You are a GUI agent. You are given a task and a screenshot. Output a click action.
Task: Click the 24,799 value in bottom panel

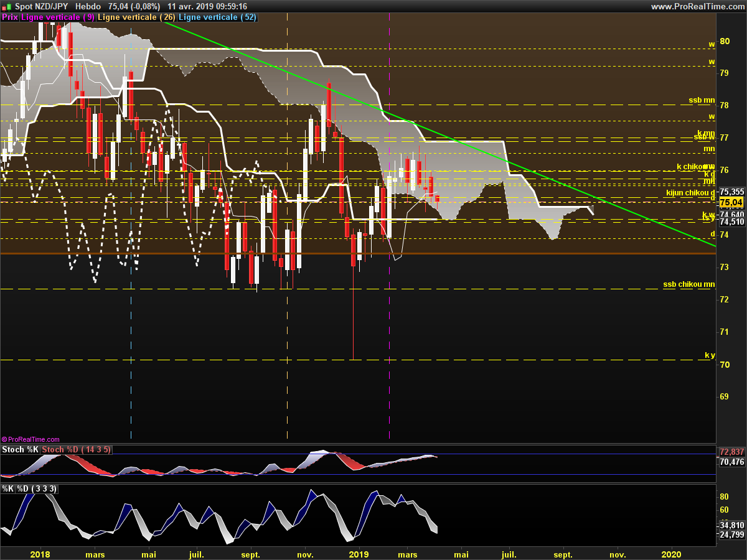point(731,534)
